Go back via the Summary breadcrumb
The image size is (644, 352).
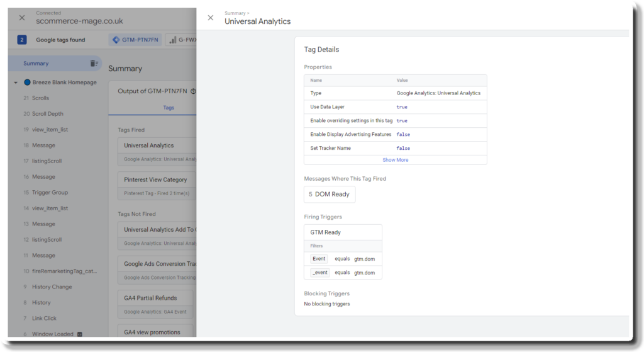pyautogui.click(x=235, y=13)
